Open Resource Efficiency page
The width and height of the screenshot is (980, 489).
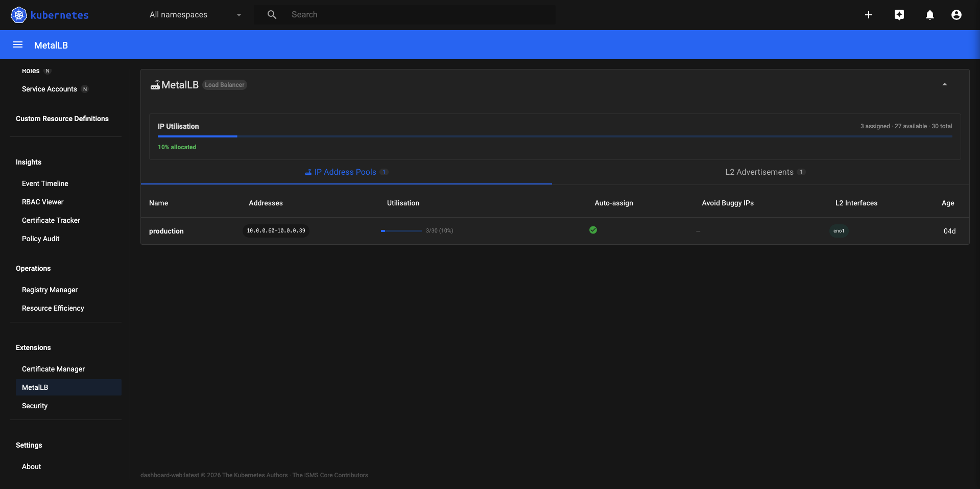(53, 308)
